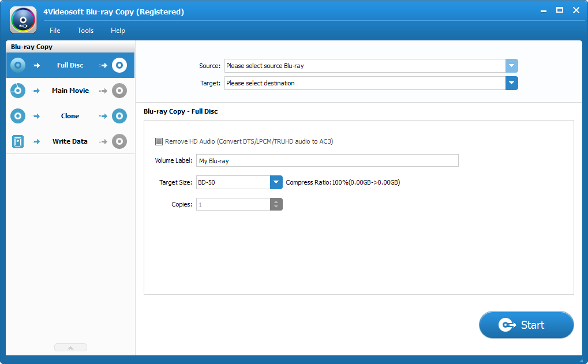
Task: Expand the Target destination dropdown arrow
Action: (x=511, y=83)
